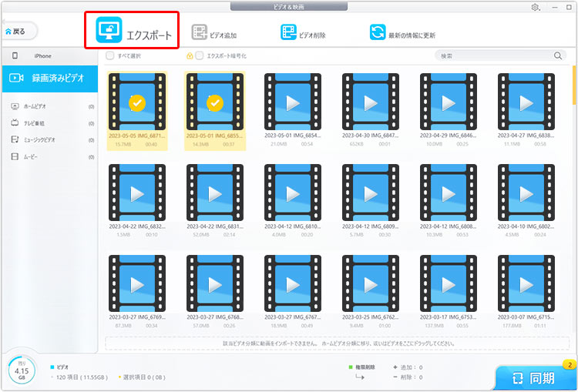Click the ビデオ追加 (Add video) icon
The height and width of the screenshot is (392, 578).
(x=200, y=32)
